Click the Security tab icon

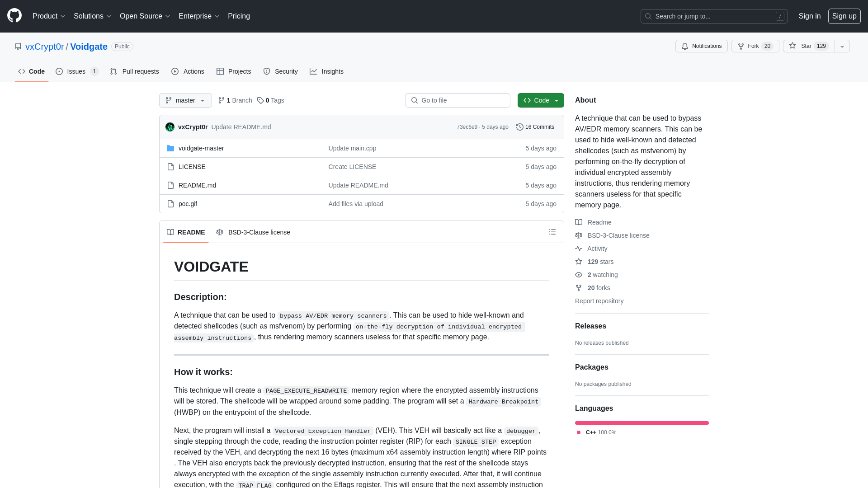266,71
